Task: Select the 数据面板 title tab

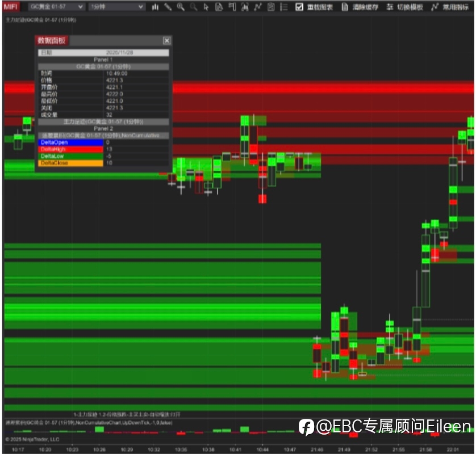Action: [52, 41]
